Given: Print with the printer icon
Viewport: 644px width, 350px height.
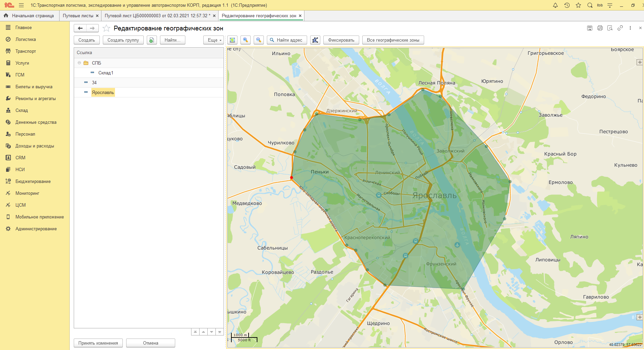Looking at the screenshot, I should [x=600, y=28].
